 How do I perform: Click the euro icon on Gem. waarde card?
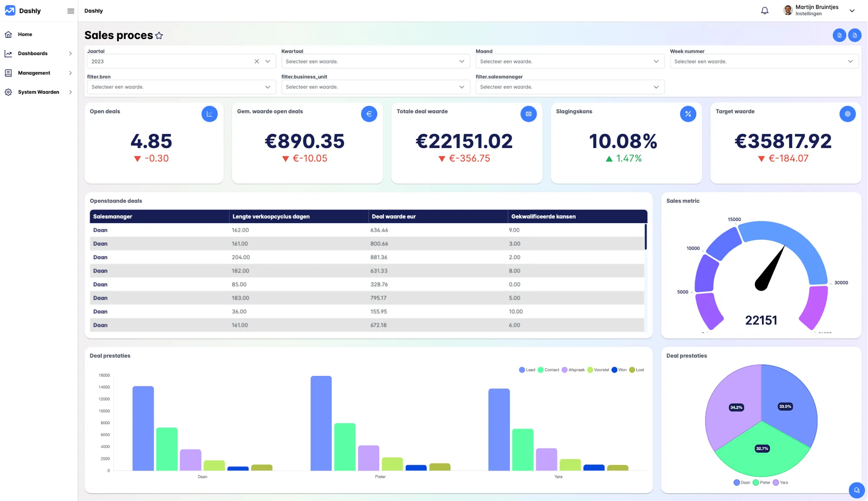(x=369, y=114)
